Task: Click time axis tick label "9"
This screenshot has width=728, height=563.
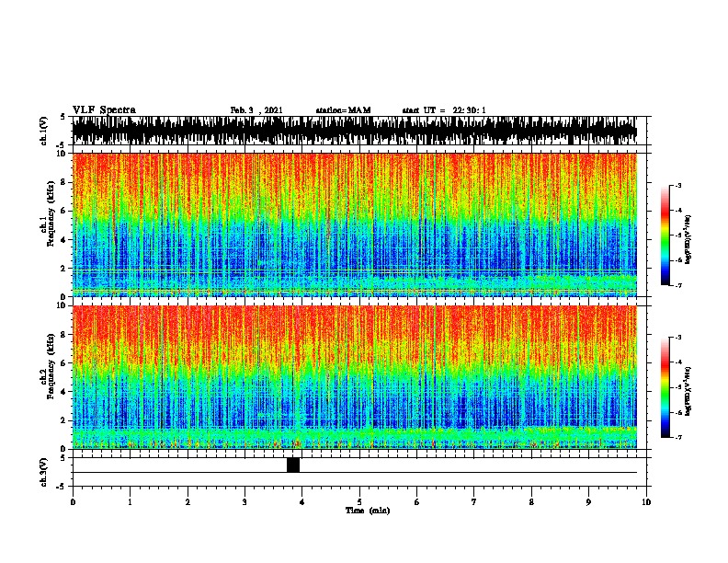Action: 588,502
